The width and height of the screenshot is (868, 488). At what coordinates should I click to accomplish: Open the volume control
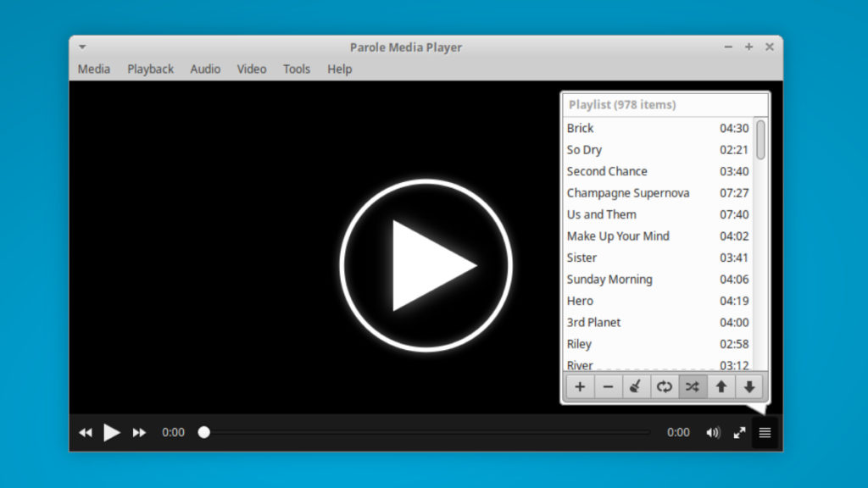click(714, 433)
